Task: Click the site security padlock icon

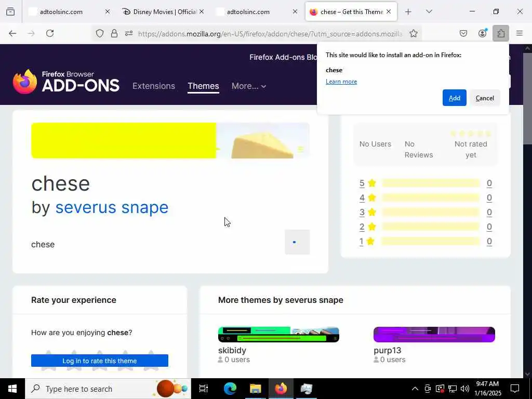Action: (x=114, y=33)
